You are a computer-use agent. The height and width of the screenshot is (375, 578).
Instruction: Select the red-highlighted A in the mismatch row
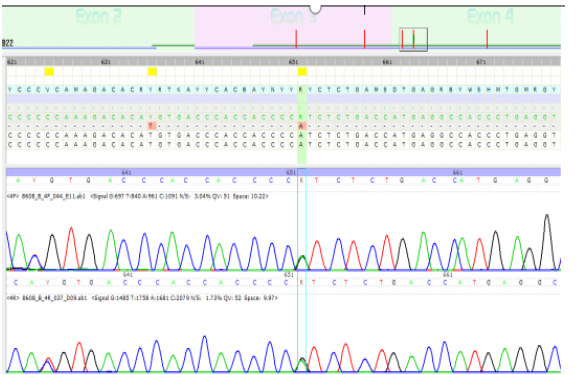pos(302,126)
